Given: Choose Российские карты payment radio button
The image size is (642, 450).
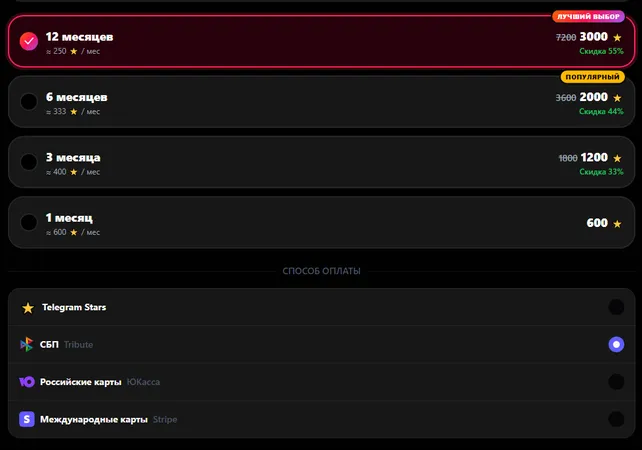Looking at the screenshot, I should click(616, 382).
